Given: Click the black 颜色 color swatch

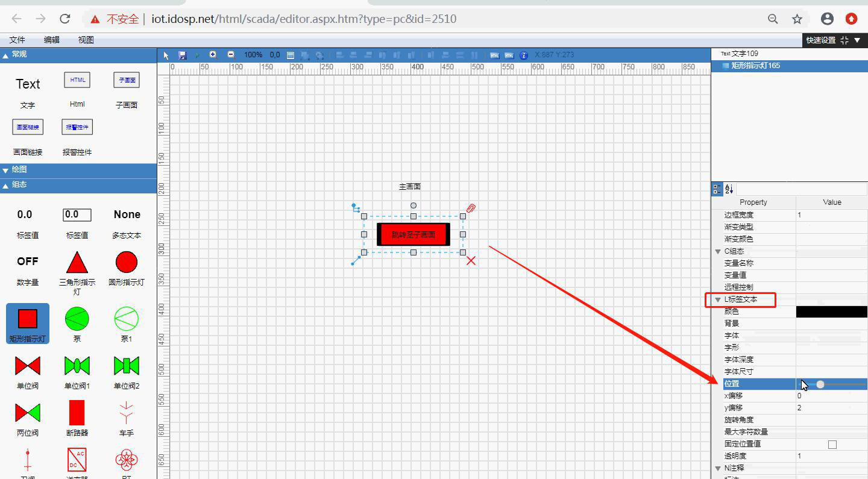Looking at the screenshot, I should click(831, 312).
